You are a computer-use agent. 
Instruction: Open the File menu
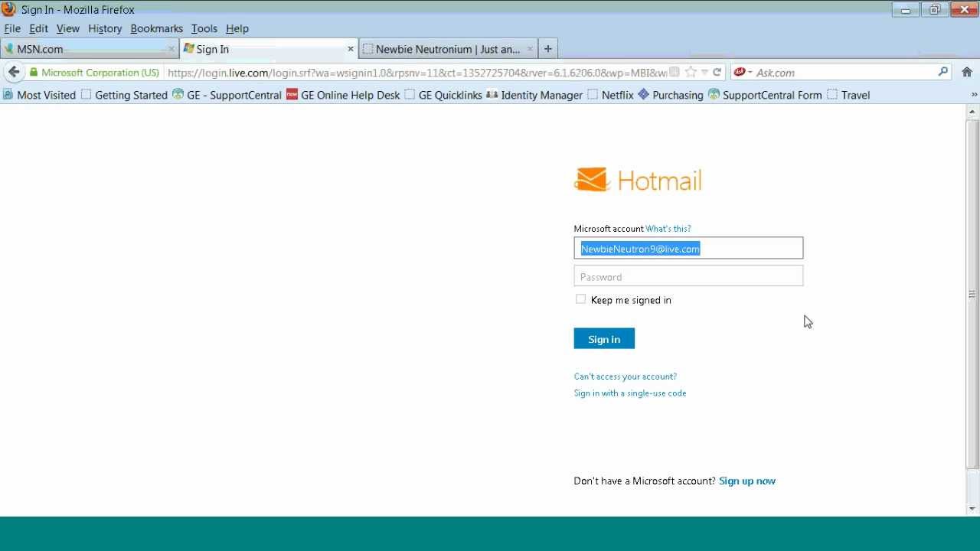(x=12, y=28)
